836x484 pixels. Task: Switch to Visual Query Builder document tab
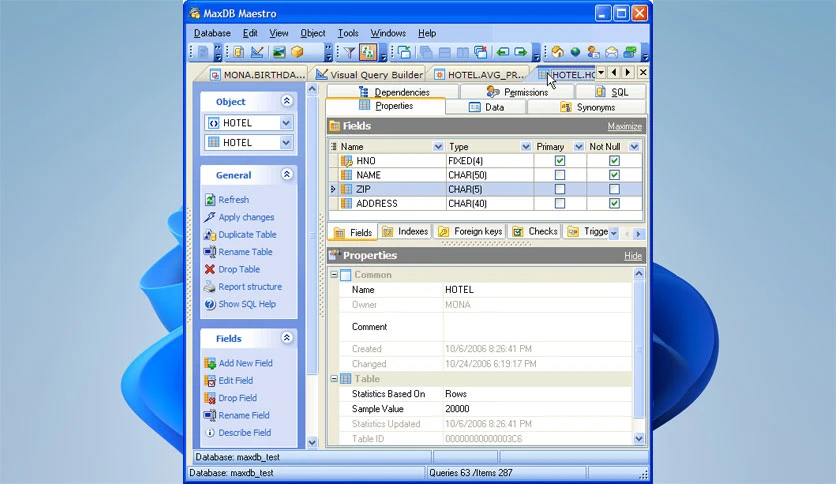pyautogui.click(x=369, y=74)
